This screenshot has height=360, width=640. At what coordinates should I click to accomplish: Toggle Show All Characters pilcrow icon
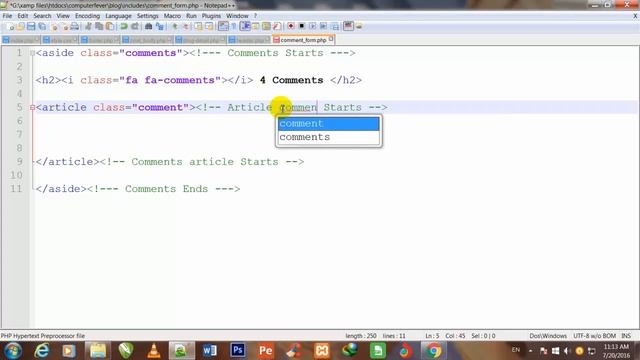[234, 26]
